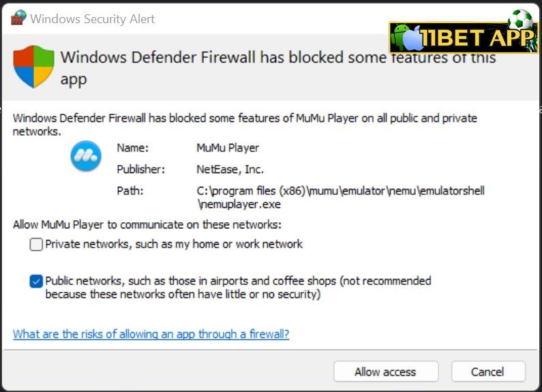Image resolution: width=542 pixels, height=392 pixels.
Task: Click the blue Apple logo icon
Action: [x=413, y=39]
